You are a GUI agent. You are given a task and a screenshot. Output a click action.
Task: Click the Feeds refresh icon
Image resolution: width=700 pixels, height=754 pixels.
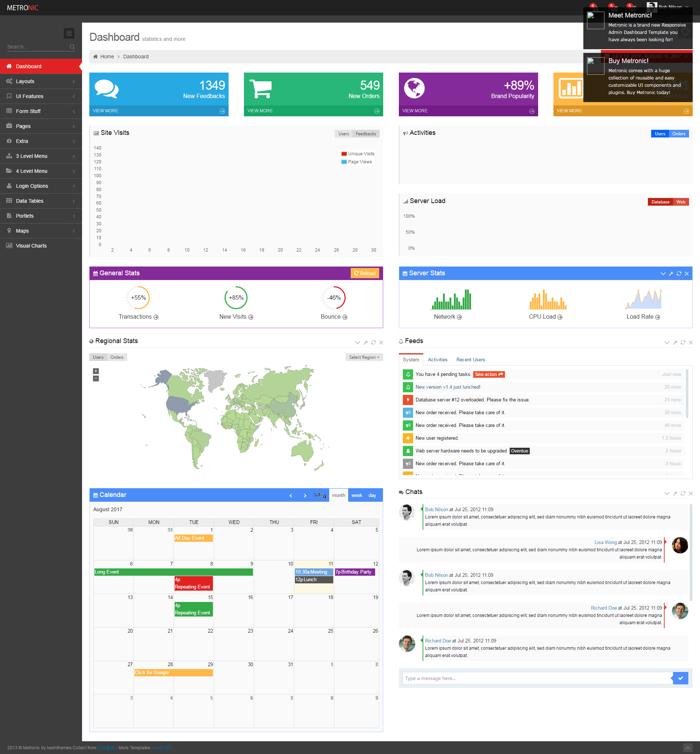[683, 342]
